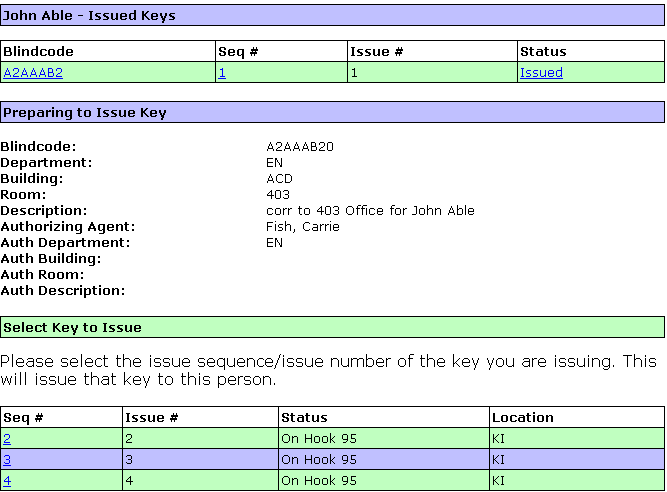
Task: Click the Blindcode column header
Action: pyautogui.click(x=38, y=51)
